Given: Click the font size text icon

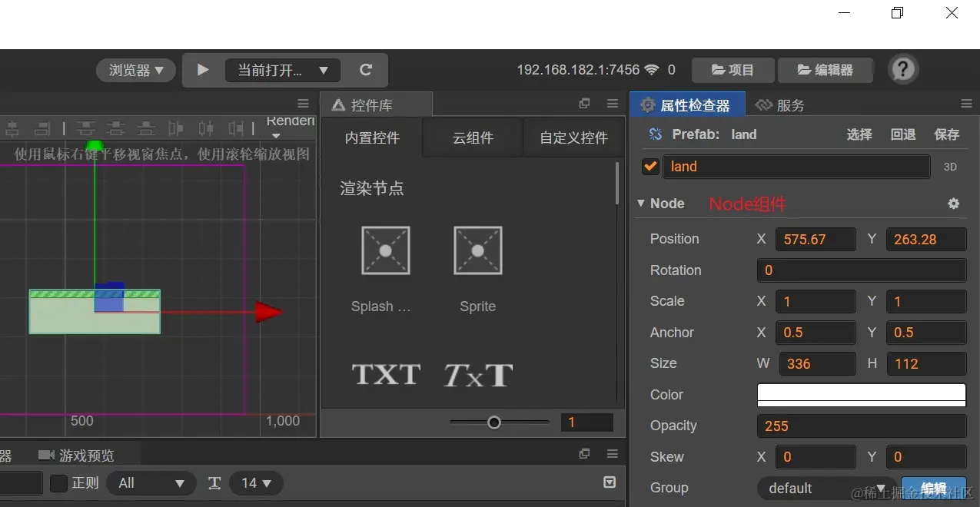Looking at the screenshot, I should pyautogui.click(x=214, y=483).
